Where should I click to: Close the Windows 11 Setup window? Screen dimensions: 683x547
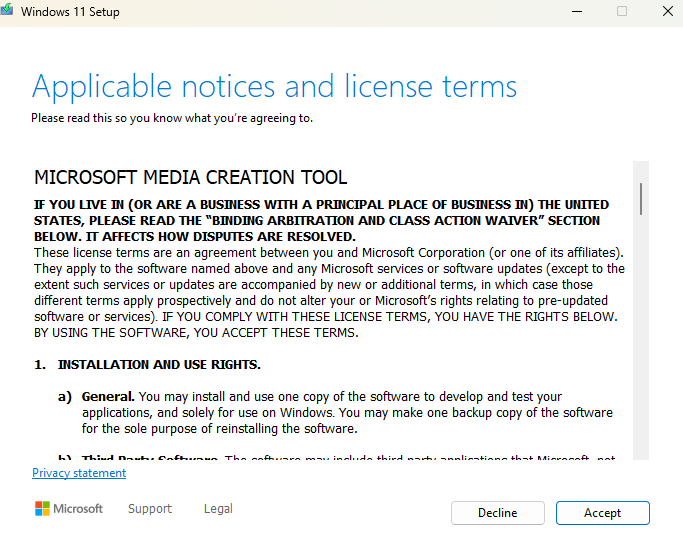point(667,12)
